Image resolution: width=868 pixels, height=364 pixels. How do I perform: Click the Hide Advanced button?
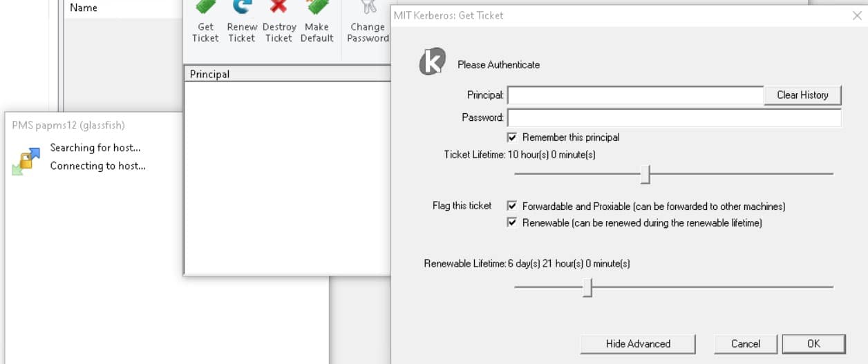(x=638, y=343)
